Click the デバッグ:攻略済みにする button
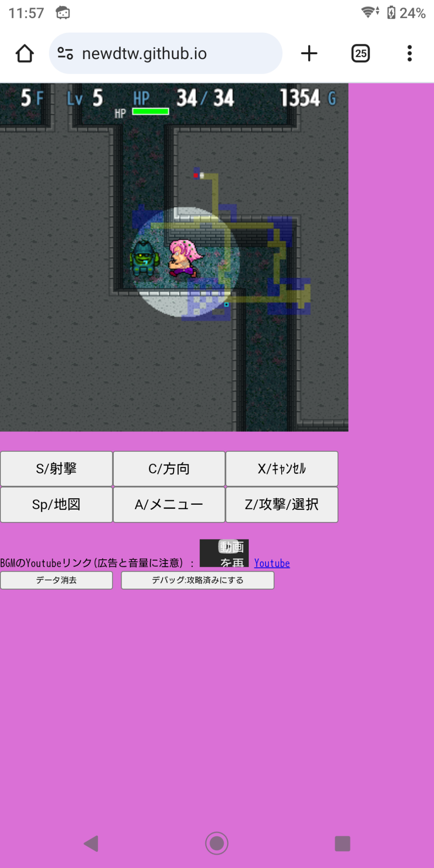Screen dimensions: 434x868 [x=197, y=580]
